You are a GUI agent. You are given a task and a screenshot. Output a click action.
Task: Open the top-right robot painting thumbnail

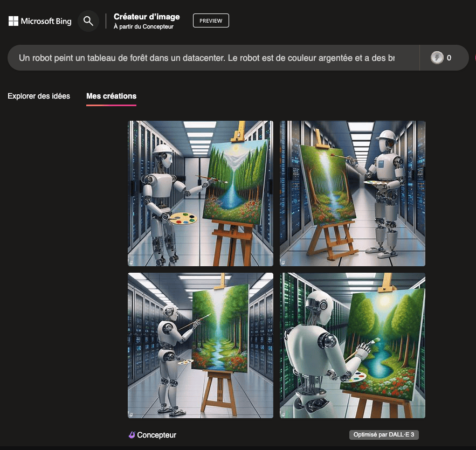[353, 193]
